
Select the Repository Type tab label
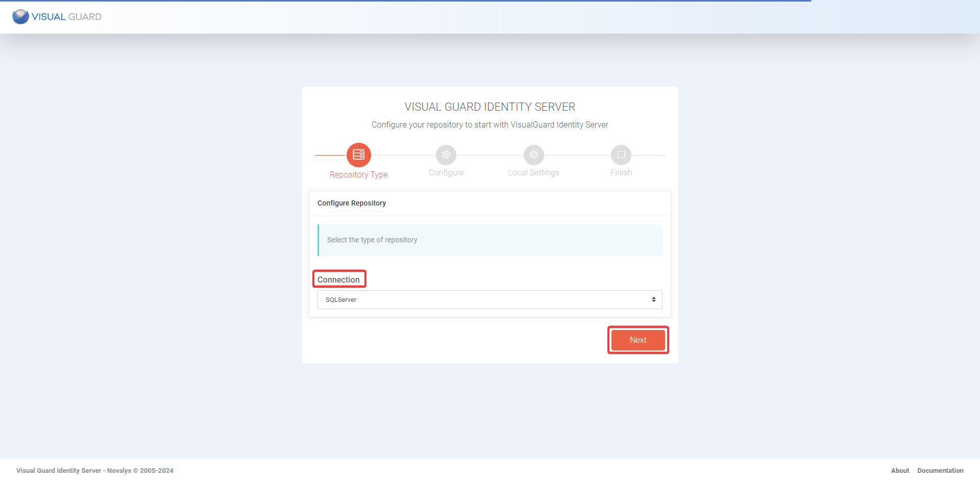pos(358,174)
